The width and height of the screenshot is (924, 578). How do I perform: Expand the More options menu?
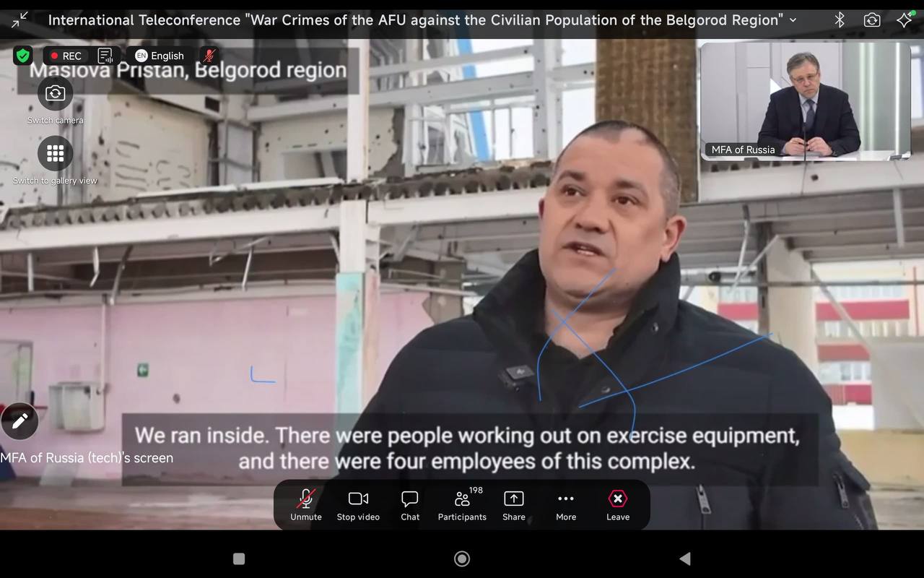pyautogui.click(x=566, y=505)
